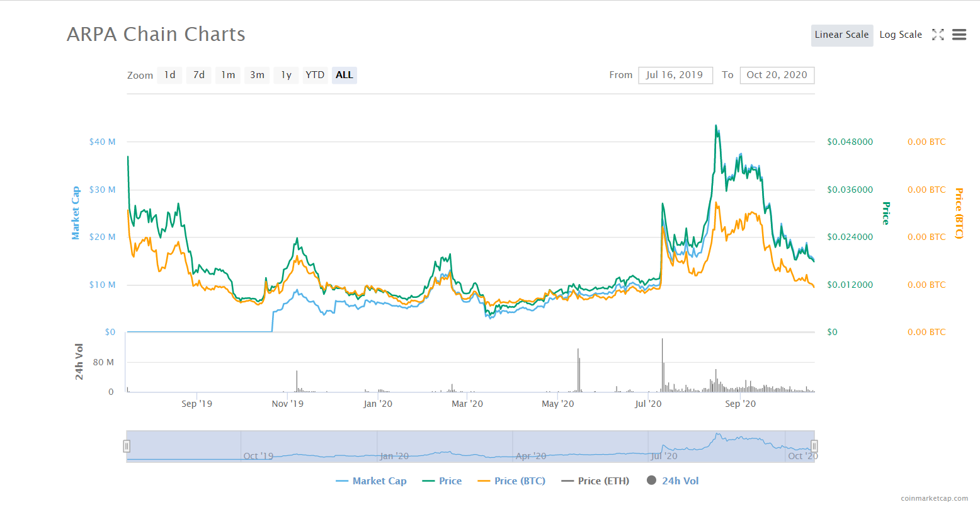Click the $0.024000 price axis label
The image size is (980, 507).
click(850, 237)
